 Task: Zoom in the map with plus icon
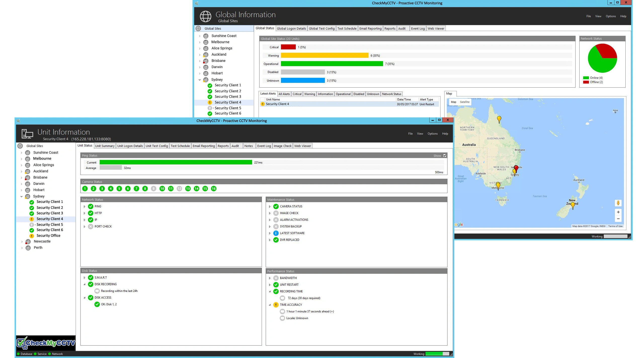pos(618,212)
